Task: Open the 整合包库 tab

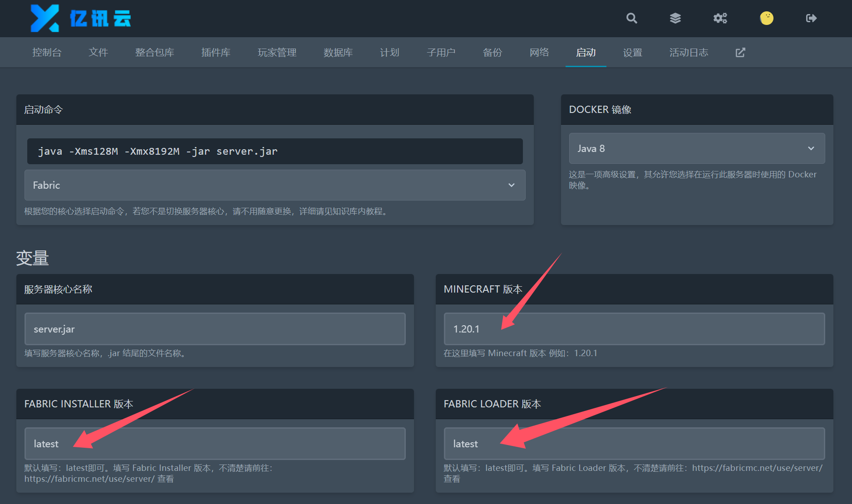Action: [x=154, y=53]
